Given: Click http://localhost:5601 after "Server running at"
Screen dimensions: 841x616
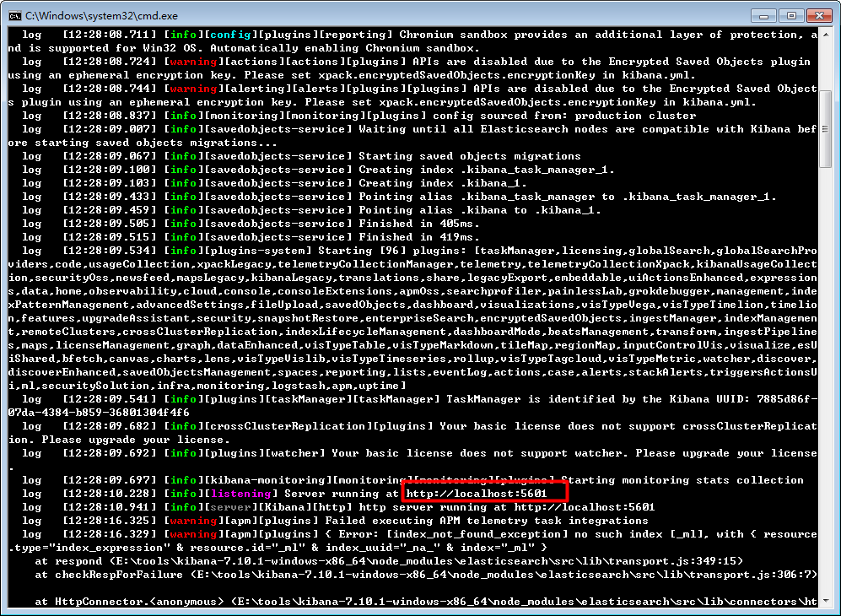Looking at the screenshot, I should (477, 494).
